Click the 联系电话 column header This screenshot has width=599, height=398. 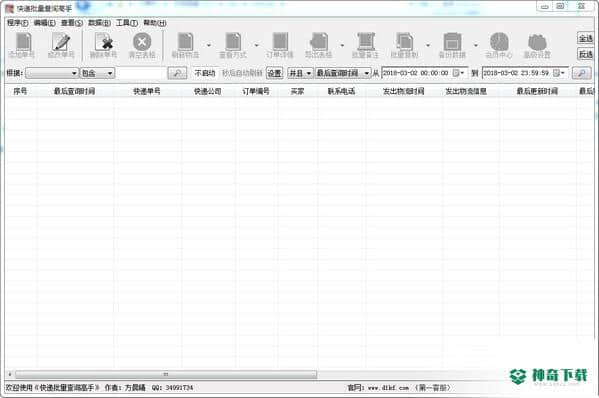click(x=341, y=91)
